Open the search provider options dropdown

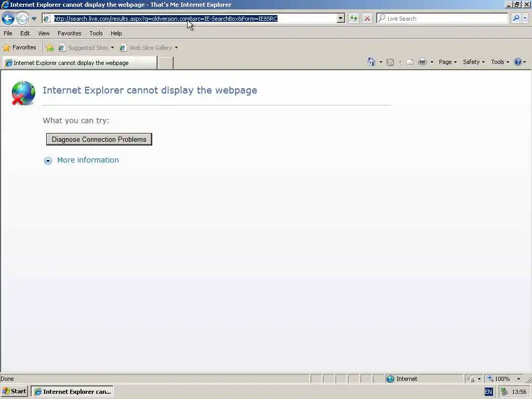pyautogui.click(x=525, y=18)
